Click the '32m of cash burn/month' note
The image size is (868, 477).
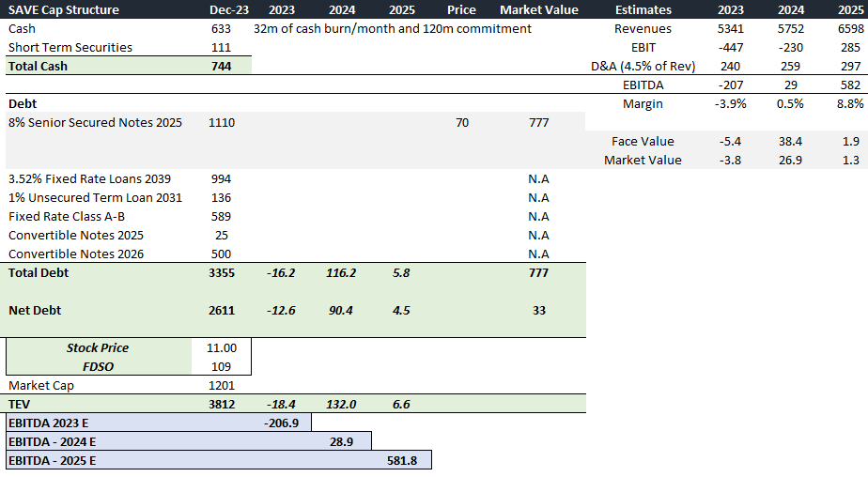tap(392, 29)
